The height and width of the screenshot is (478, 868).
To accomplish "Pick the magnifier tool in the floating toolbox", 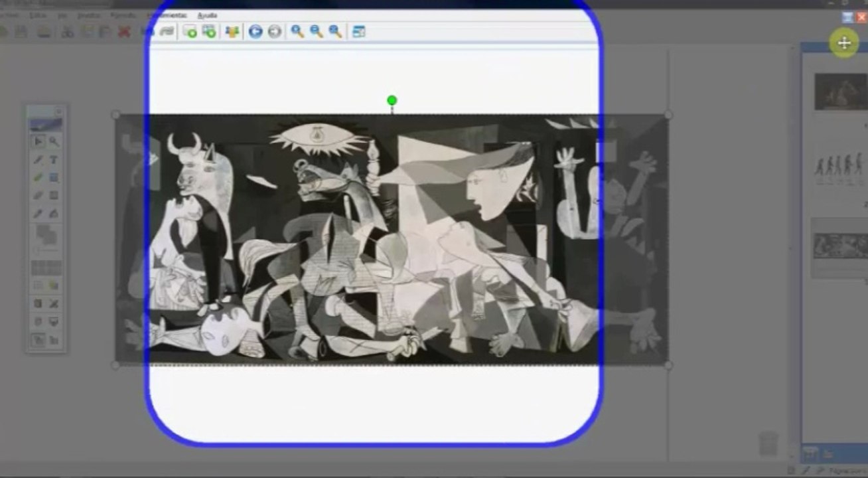I will click(x=54, y=141).
